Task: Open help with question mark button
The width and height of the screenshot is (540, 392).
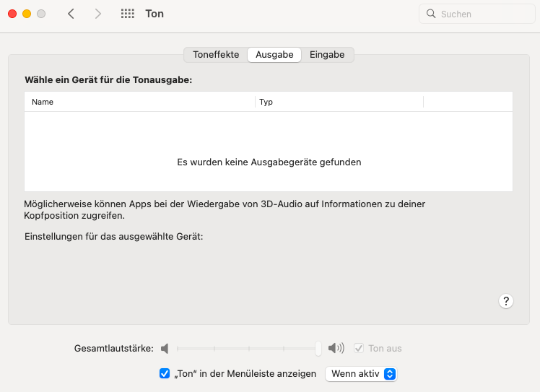Action: [506, 301]
